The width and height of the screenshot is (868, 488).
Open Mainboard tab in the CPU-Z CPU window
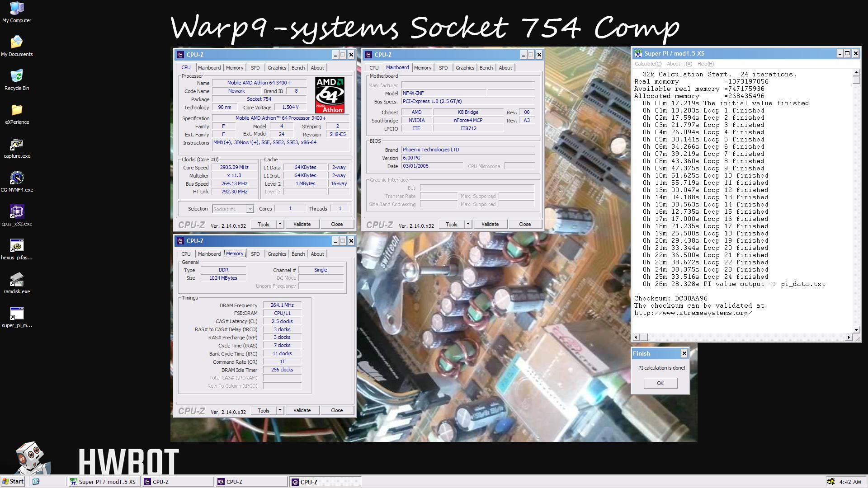[209, 68]
